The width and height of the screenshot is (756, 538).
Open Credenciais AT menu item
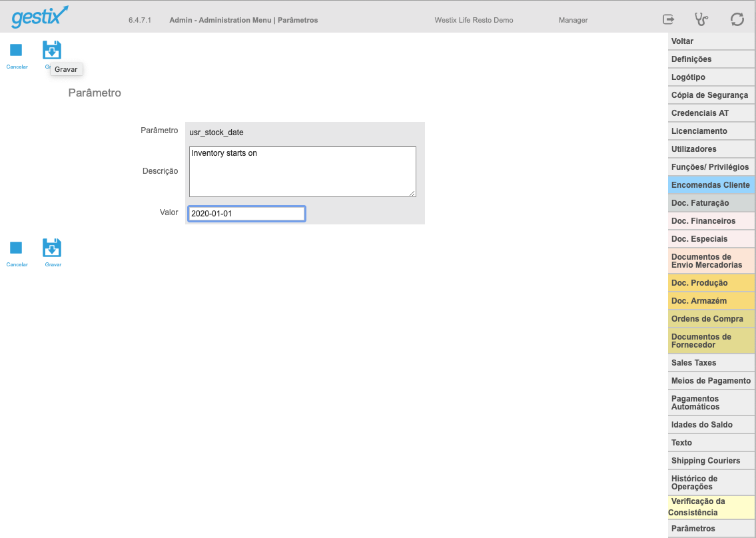point(711,113)
